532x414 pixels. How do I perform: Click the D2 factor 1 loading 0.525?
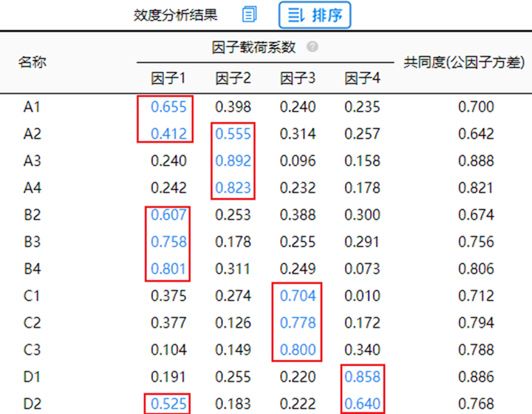coord(168,404)
